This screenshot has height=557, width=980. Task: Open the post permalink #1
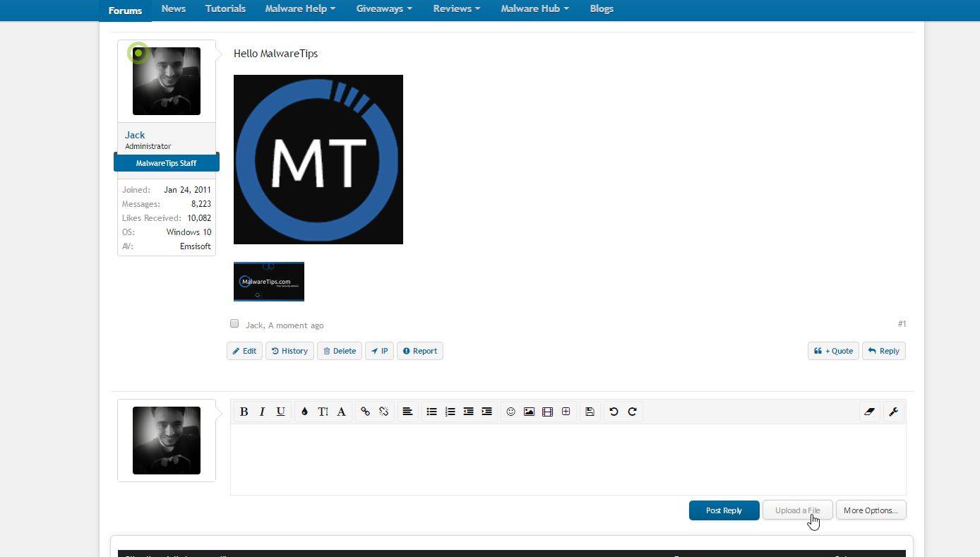pos(902,323)
